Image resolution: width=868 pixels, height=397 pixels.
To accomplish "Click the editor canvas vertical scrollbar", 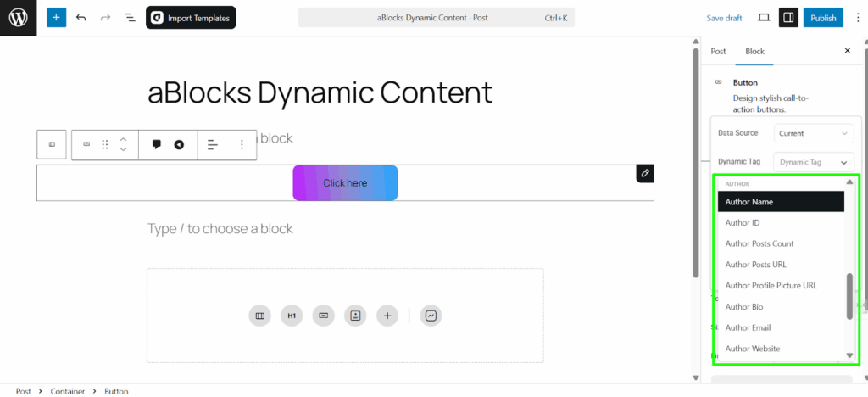I will [x=696, y=164].
